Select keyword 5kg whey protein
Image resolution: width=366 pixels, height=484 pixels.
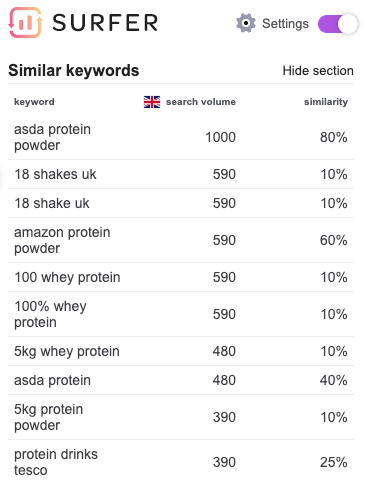coord(67,351)
